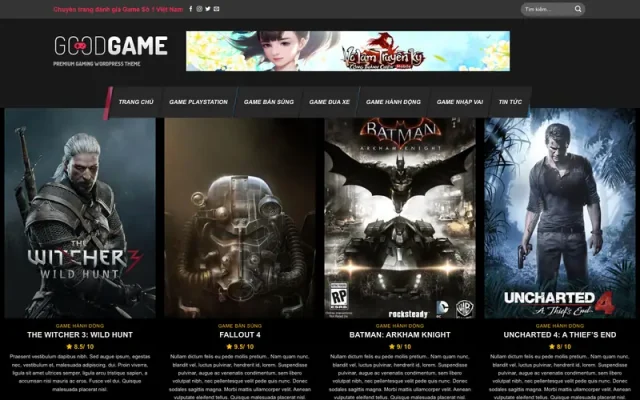Open The Witcher 3: Wild Hunt title link
The height and width of the screenshot is (400, 640).
click(x=80, y=335)
